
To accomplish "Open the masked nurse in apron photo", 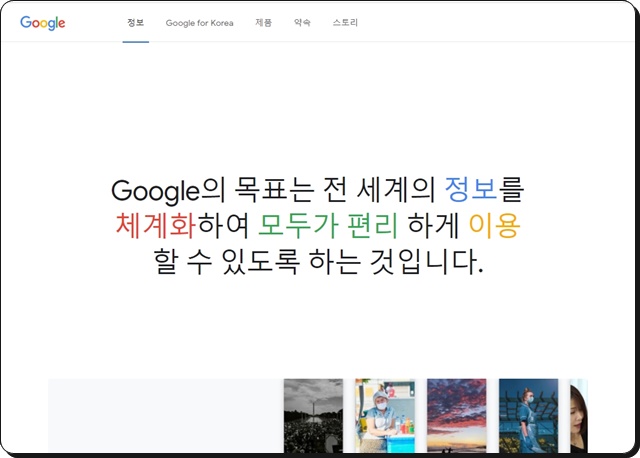I will 529,416.
